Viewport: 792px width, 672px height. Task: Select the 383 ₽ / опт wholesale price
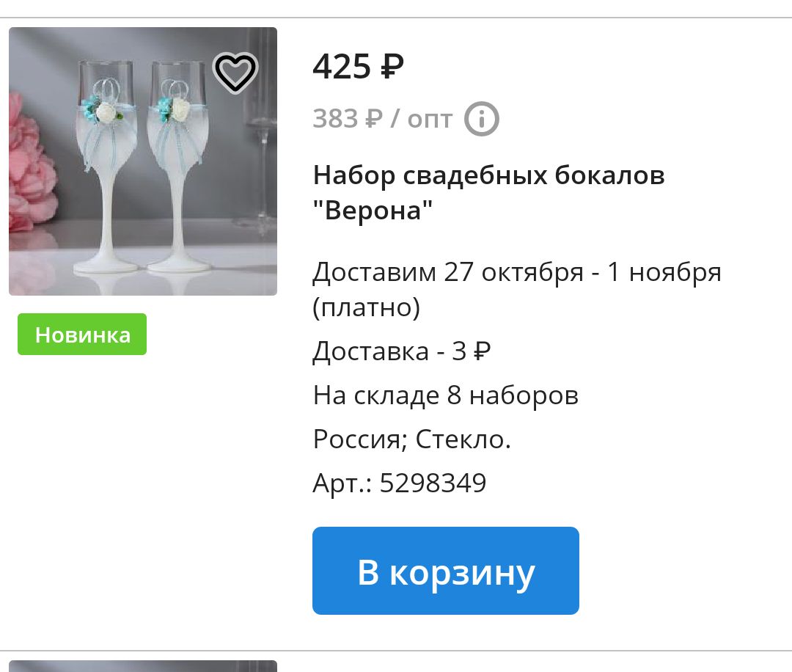click(382, 120)
